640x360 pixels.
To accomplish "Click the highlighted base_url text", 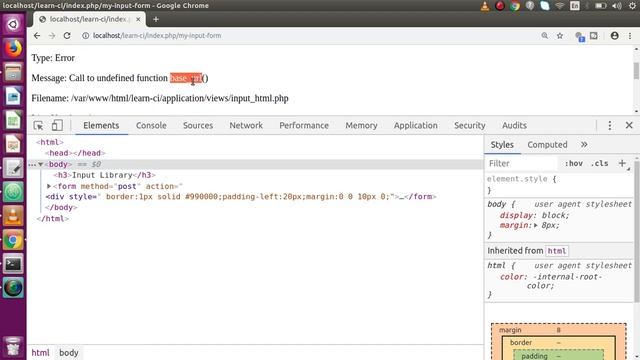I will pos(186,78).
